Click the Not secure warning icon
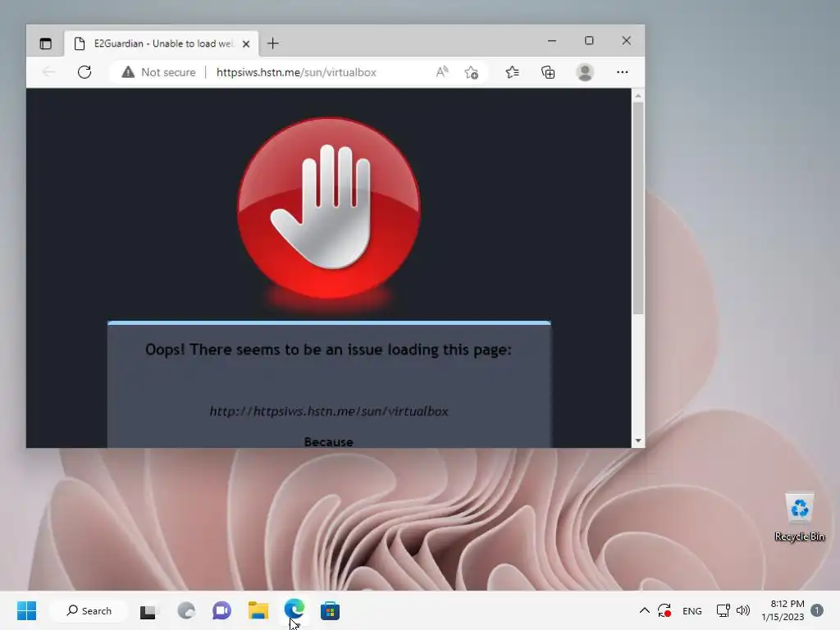 [x=128, y=72]
